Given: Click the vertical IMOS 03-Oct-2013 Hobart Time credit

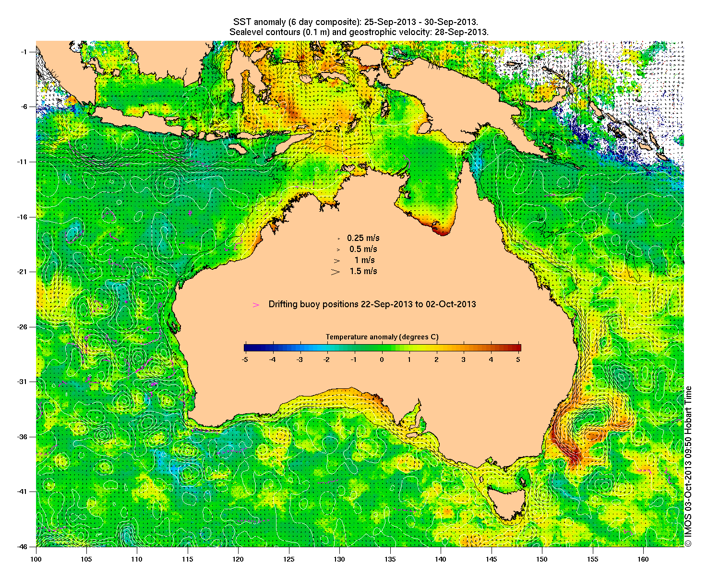Looking at the screenshot, I should 688,466.
